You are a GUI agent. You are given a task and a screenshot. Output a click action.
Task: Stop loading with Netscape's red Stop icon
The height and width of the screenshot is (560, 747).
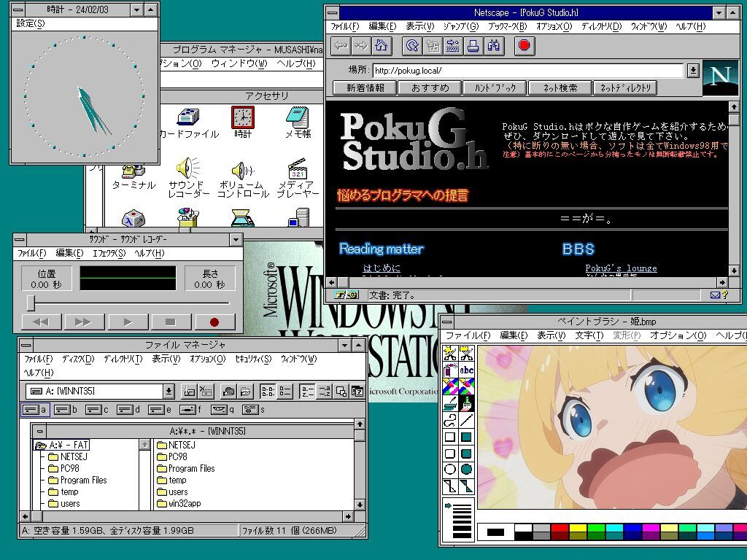(525, 46)
